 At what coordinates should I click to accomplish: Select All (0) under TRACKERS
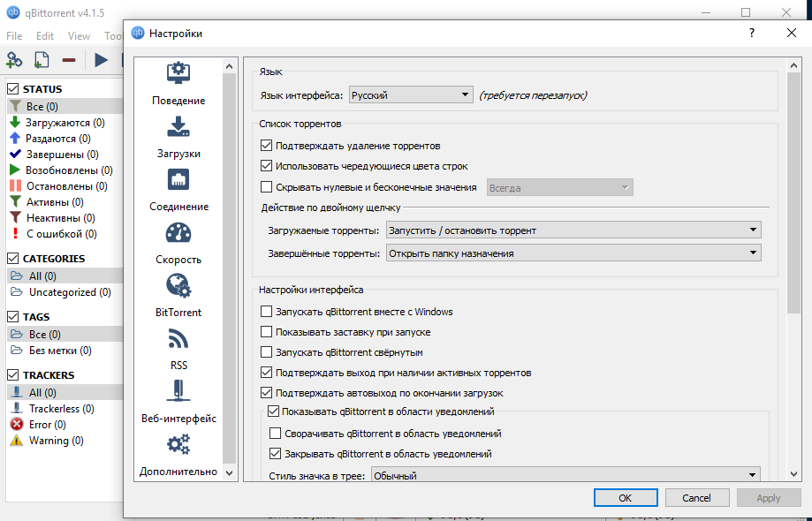tap(65, 393)
